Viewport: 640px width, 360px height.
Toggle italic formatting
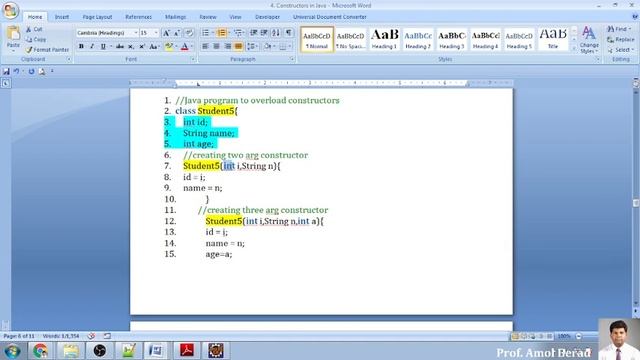point(92,47)
